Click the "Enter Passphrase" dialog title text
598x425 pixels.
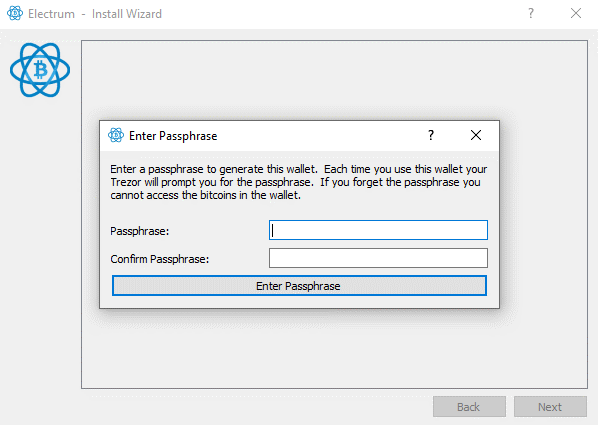click(x=173, y=136)
